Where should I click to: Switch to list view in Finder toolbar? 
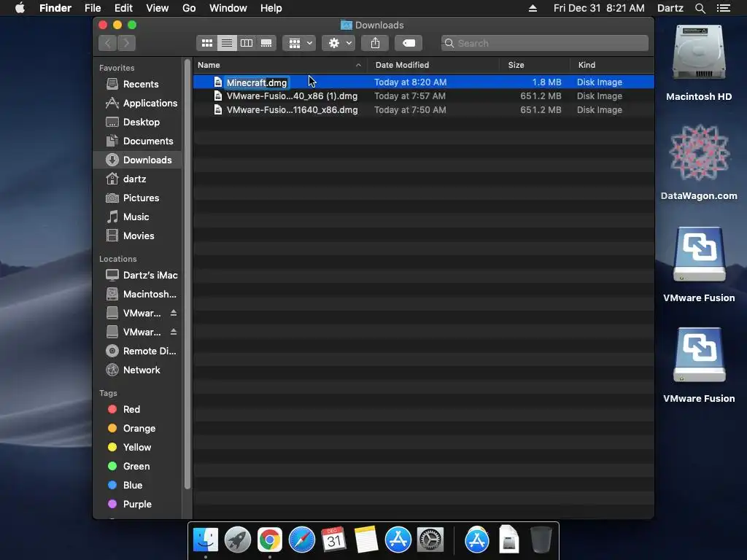(x=227, y=43)
